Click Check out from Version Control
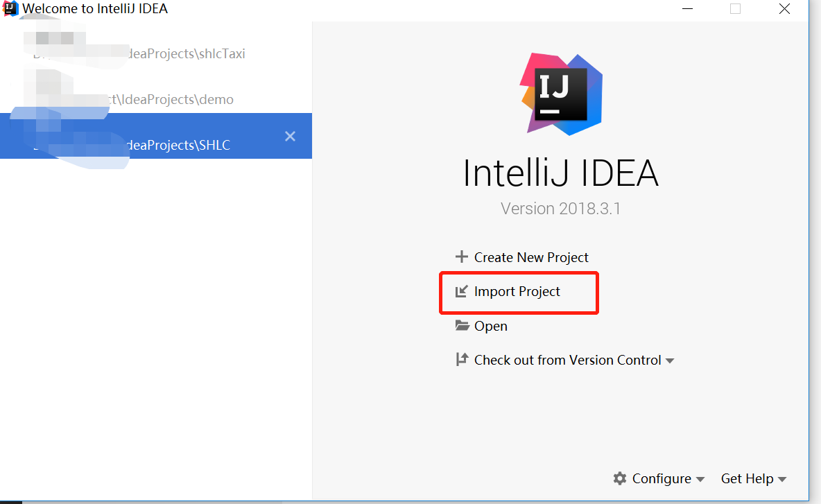This screenshot has width=821, height=504. coord(568,360)
